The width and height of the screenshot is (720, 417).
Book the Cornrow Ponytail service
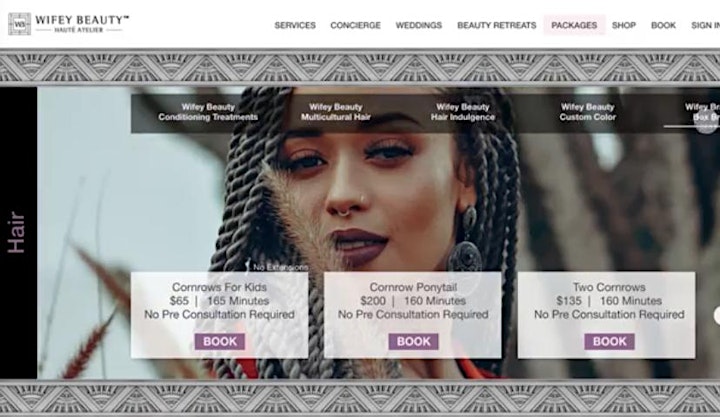(413, 341)
